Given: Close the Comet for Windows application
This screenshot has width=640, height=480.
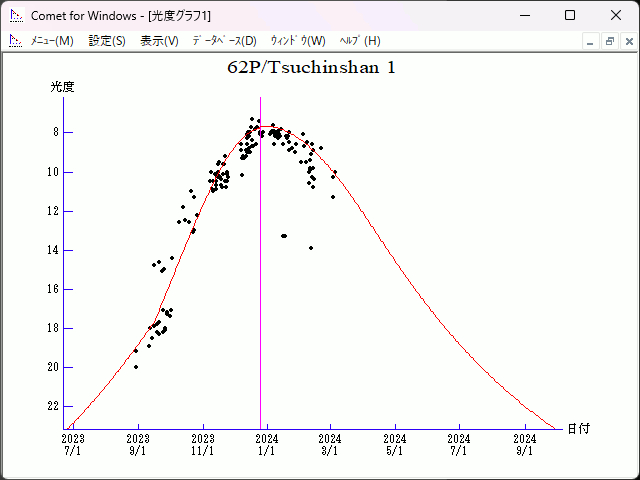Looking at the screenshot, I should click(616, 16).
